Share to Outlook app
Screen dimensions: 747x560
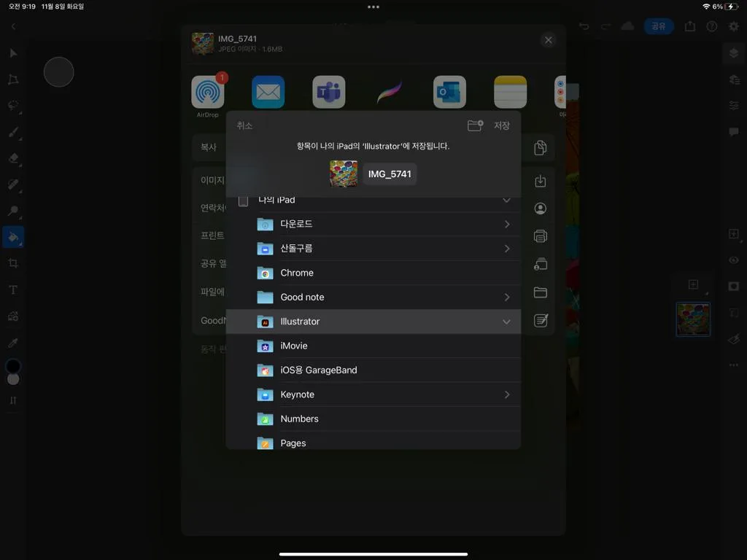pos(449,92)
